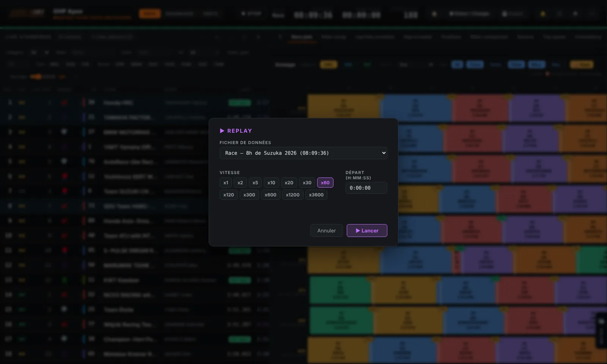Choose x1200 replay speed
This screenshot has width=607, height=364.
tap(292, 195)
